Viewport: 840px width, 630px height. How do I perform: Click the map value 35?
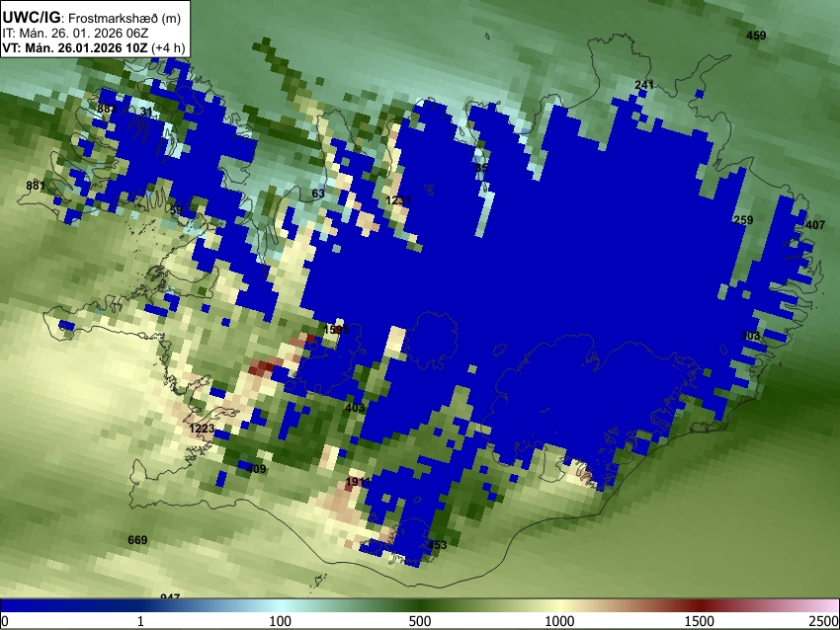coord(481,168)
